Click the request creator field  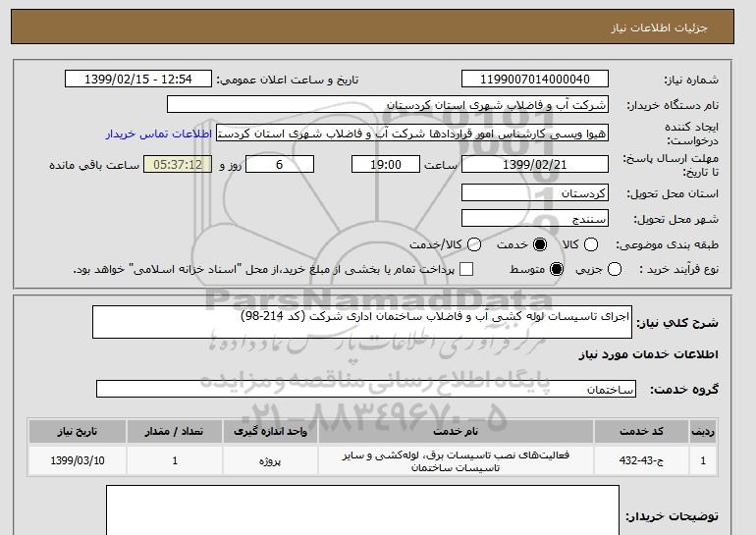(412, 134)
